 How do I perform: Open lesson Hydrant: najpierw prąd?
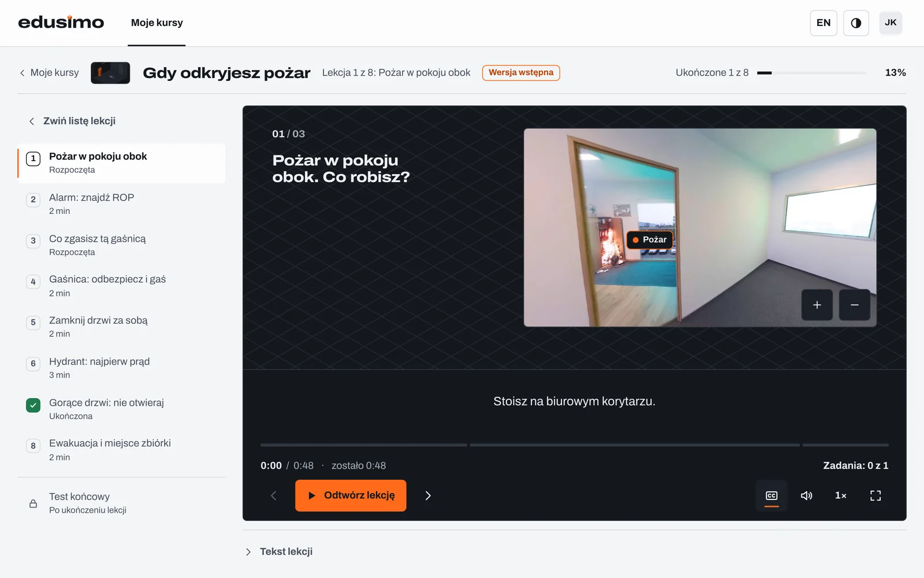click(121, 368)
